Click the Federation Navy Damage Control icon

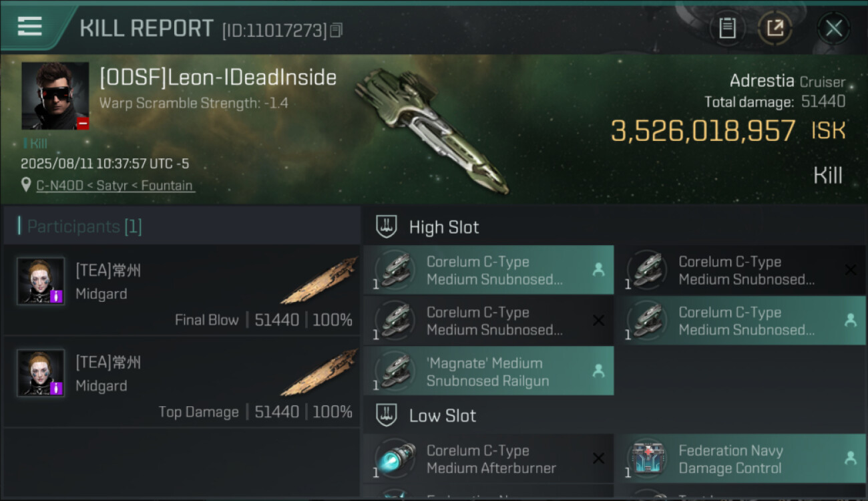click(646, 459)
